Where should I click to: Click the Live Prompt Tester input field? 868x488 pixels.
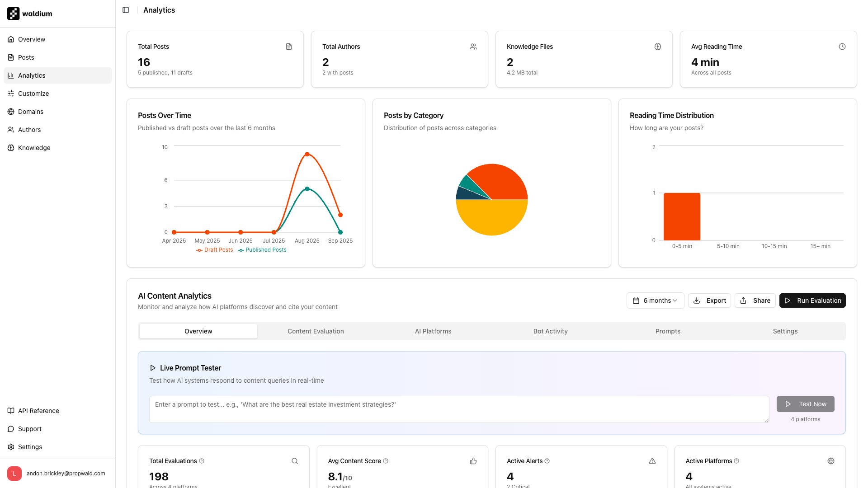point(459,409)
